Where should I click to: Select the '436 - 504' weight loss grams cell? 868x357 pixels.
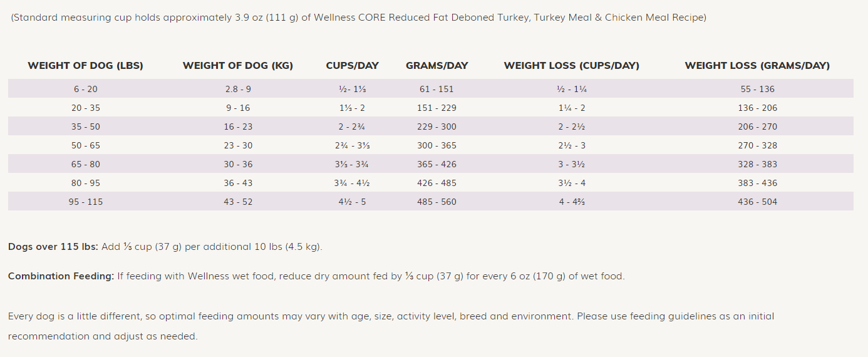757,202
